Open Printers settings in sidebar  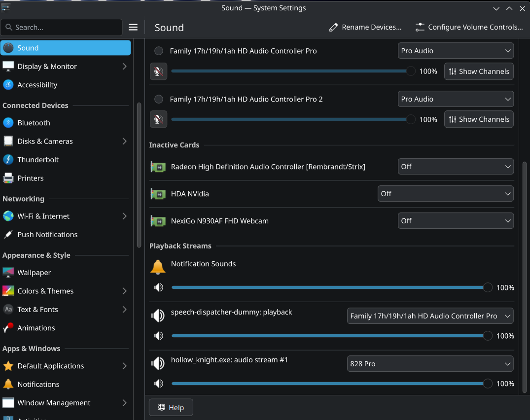[31, 178]
